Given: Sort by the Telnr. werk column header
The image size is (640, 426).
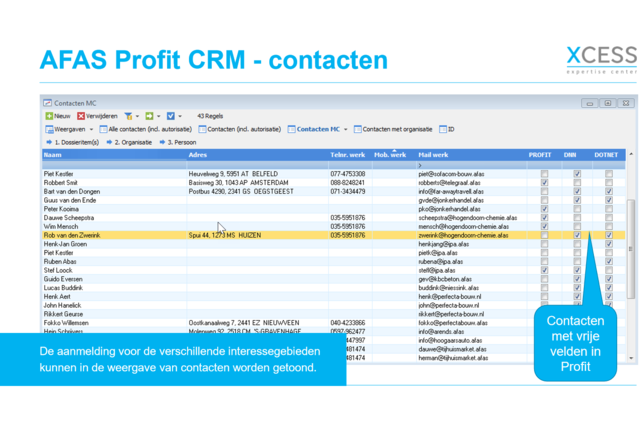Looking at the screenshot, I should pos(351,155).
